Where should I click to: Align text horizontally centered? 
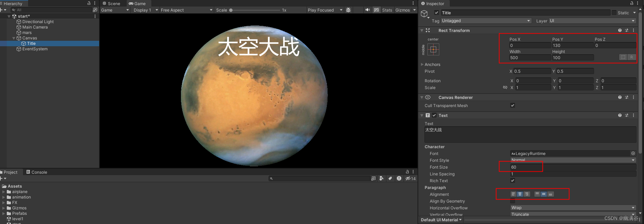click(520, 194)
